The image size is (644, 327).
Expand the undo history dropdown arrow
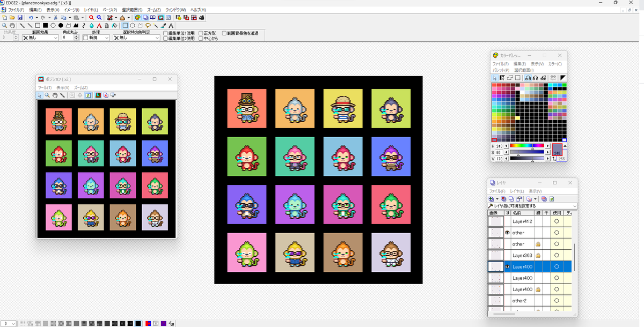[36, 18]
